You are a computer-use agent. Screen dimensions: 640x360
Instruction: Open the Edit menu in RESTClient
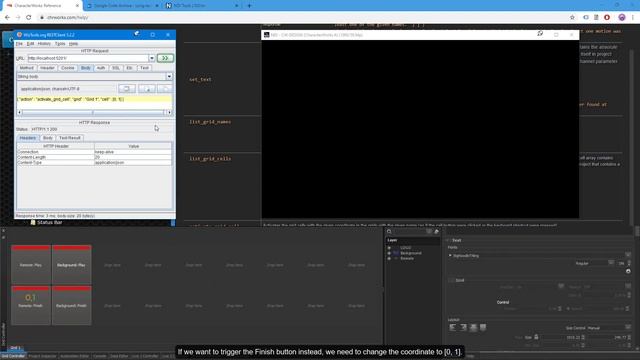click(x=30, y=44)
